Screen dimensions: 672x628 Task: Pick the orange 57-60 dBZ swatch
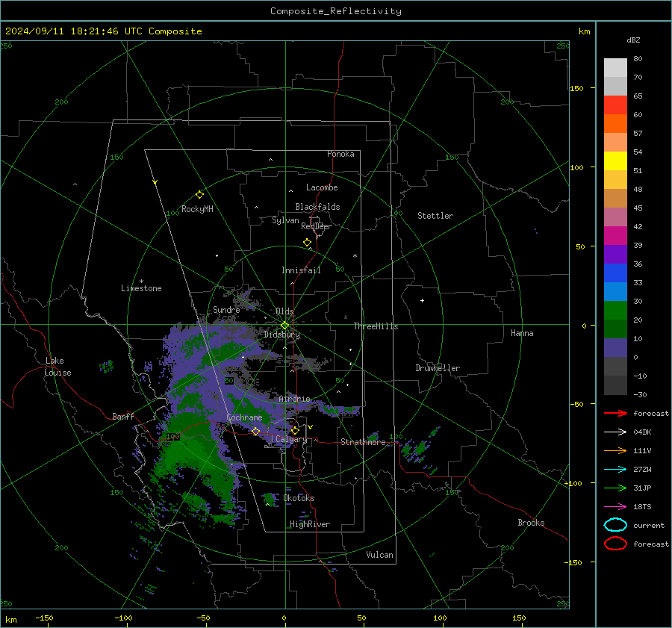pos(615,124)
